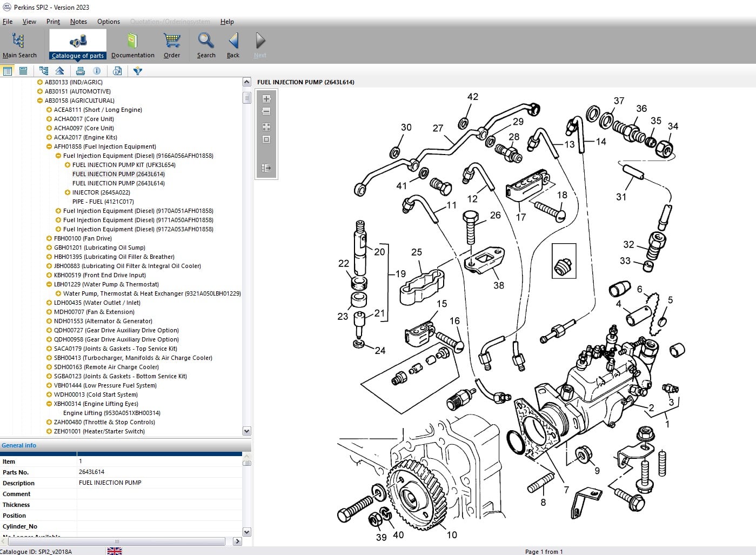Click the parts tree scroll-up arrow

point(247,82)
